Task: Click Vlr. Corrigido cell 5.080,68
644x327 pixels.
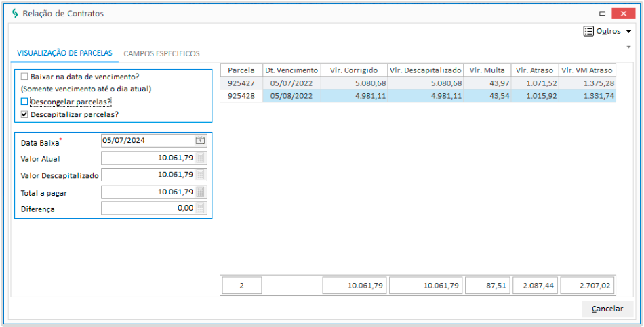Action: 354,83
